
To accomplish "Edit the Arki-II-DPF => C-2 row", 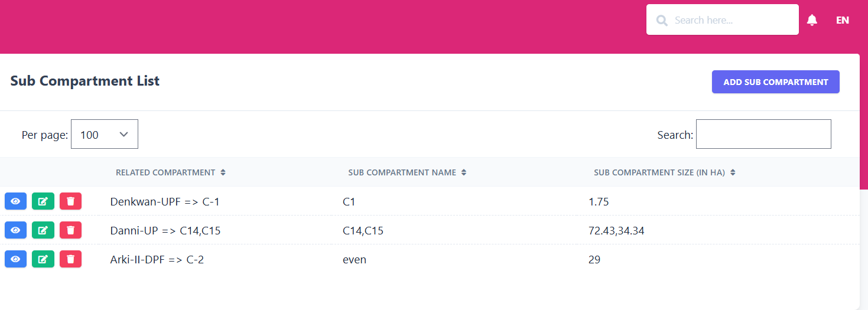I will (x=43, y=259).
